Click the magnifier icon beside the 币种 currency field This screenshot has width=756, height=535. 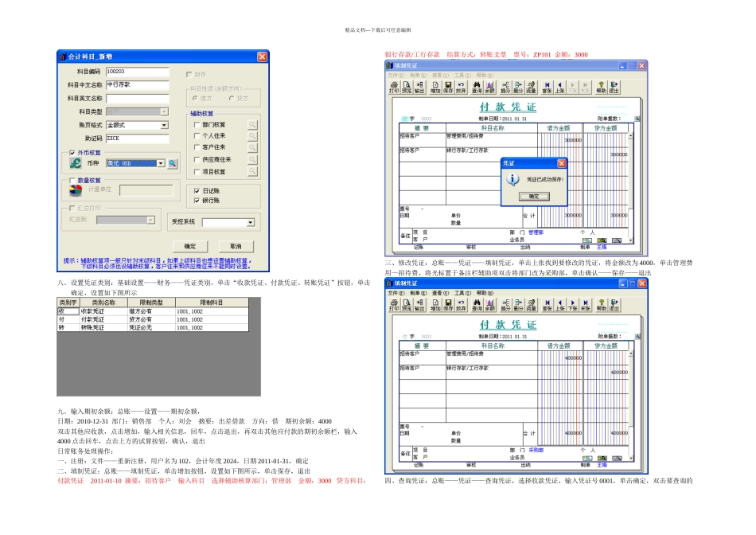pos(172,163)
